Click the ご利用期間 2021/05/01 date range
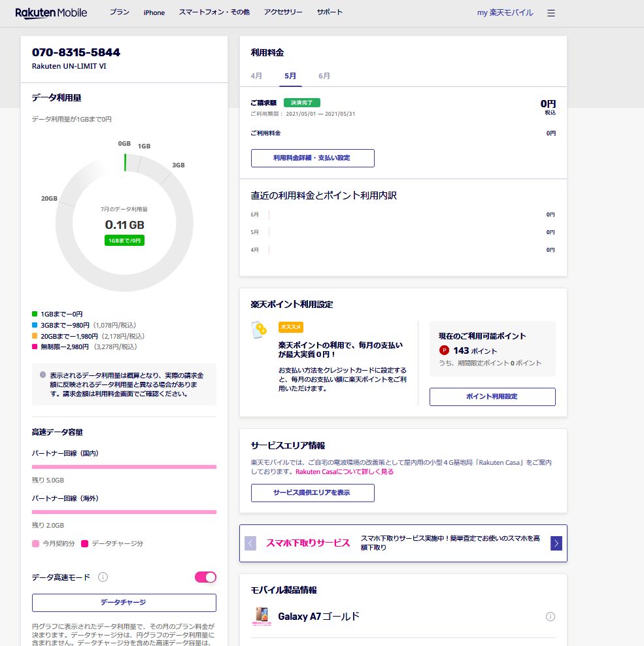 [x=303, y=114]
